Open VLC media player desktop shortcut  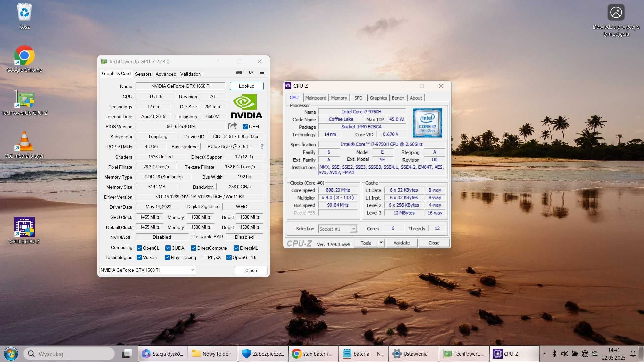point(24,145)
